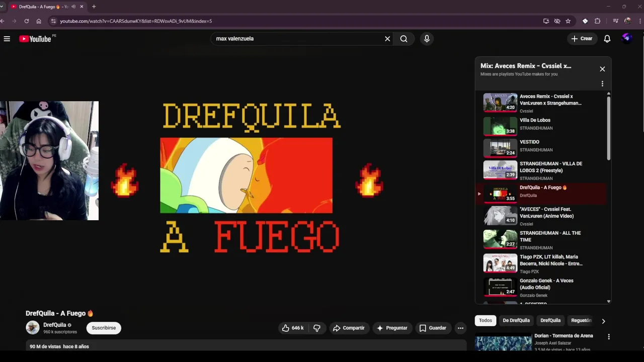Click the Preguntar button
The height and width of the screenshot is (362, 644).
pos(392,328)
